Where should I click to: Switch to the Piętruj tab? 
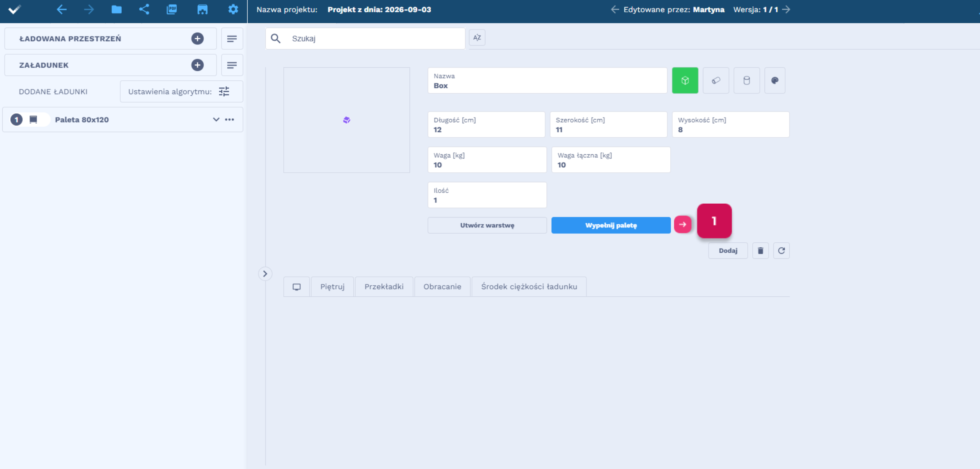[x=332, y=287]
